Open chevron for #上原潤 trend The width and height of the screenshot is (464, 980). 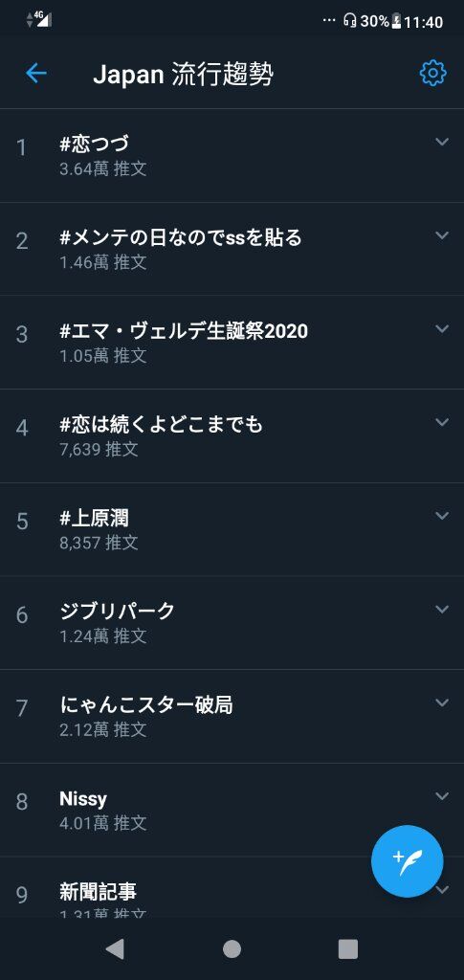click(442, 516)
